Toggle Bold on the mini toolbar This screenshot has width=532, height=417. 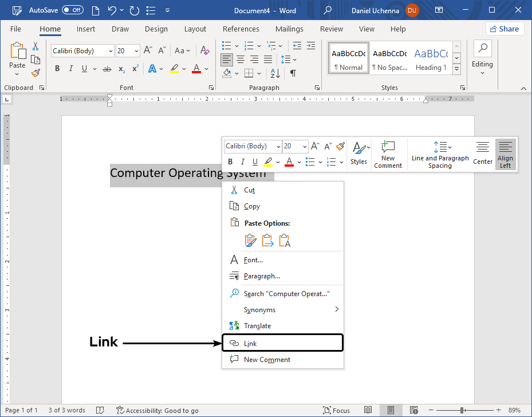pyautogui.click(x=230, y=162)
